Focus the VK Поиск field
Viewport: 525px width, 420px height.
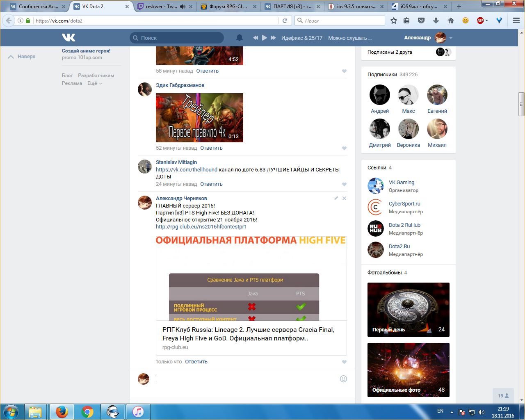[177, 38]
